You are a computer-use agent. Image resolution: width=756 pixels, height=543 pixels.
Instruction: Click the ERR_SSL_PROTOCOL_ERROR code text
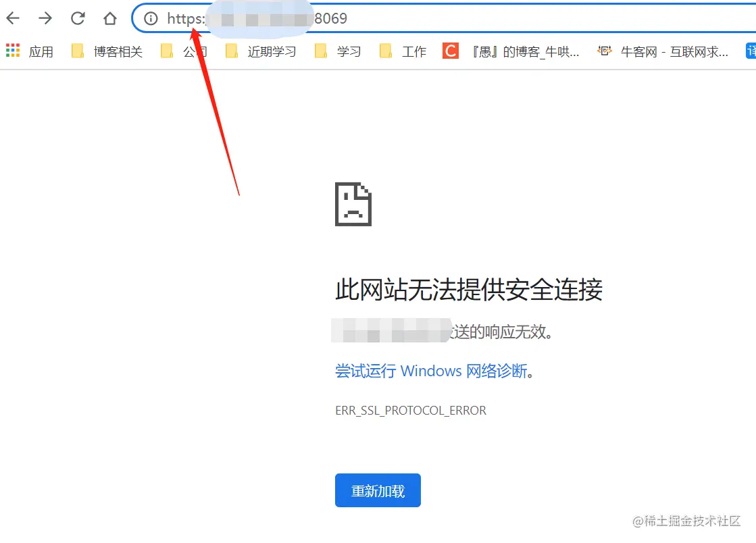coord(411,411)
